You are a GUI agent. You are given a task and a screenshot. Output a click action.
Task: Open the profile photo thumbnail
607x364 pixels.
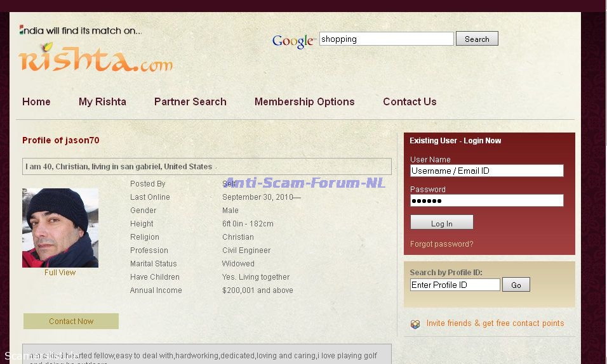tap(60, 228)
